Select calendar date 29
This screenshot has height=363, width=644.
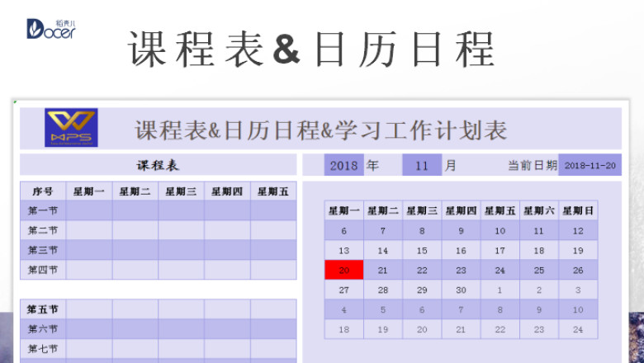(422, 290)
